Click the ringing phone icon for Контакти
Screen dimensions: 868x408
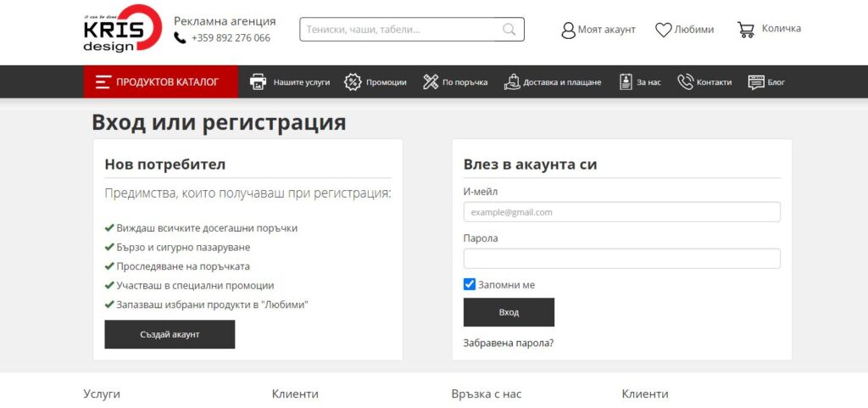(685, 82)
